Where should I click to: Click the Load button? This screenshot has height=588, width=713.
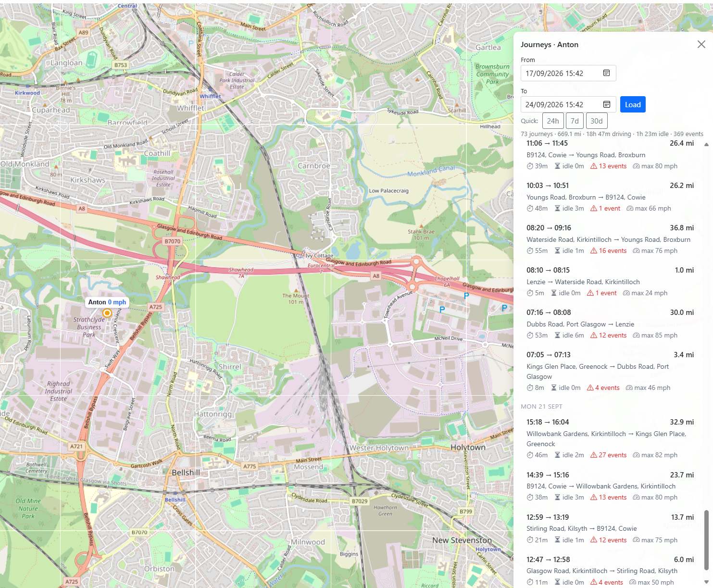pos(633,104)
